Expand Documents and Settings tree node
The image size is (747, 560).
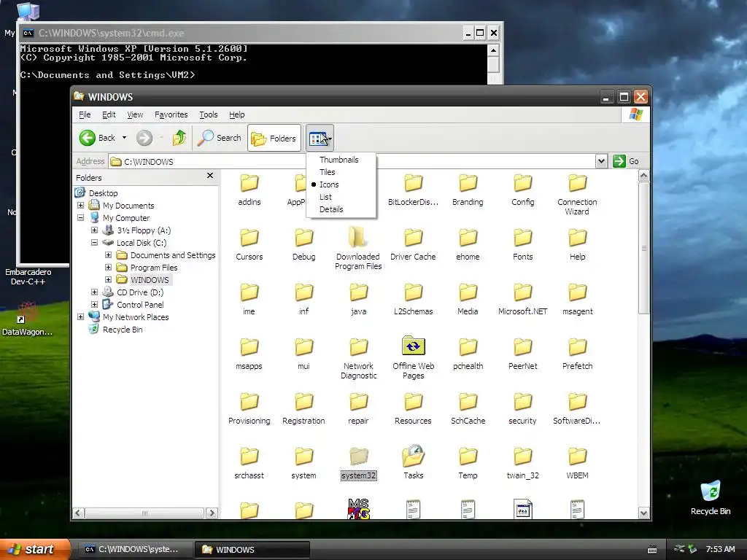point(108,254)
